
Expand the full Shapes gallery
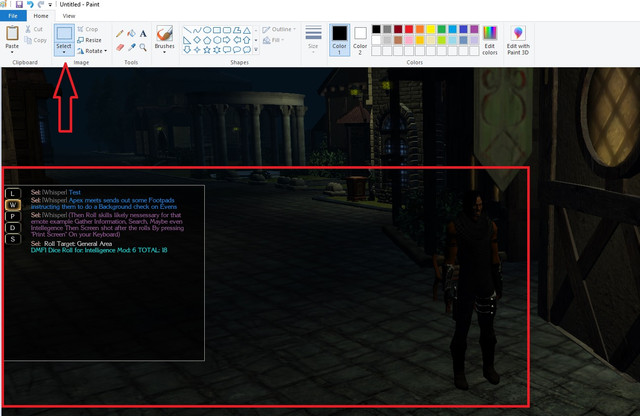256,50
